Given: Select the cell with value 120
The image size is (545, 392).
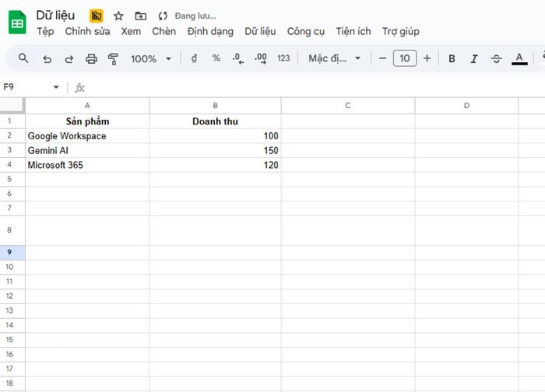Looking at the screenshot, I should (215, 165).
